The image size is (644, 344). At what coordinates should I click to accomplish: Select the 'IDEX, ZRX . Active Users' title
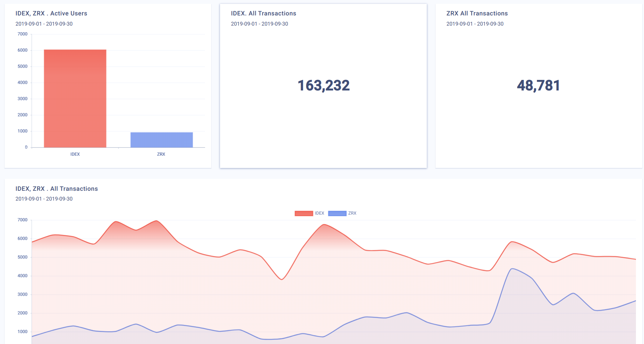coord(51,13)
